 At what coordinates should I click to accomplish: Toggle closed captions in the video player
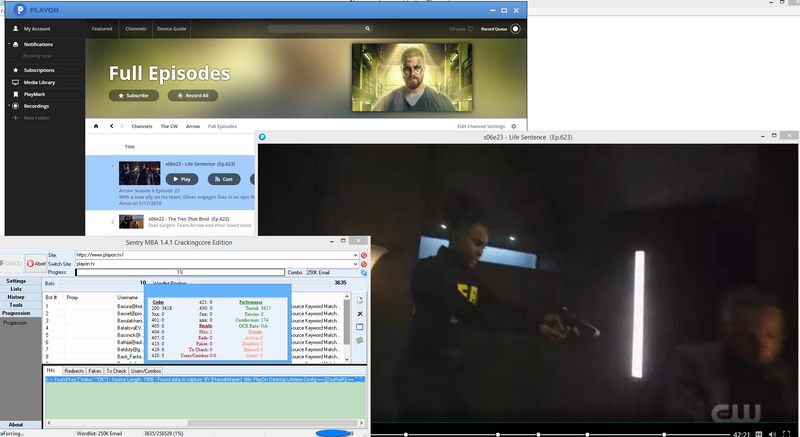759,434
